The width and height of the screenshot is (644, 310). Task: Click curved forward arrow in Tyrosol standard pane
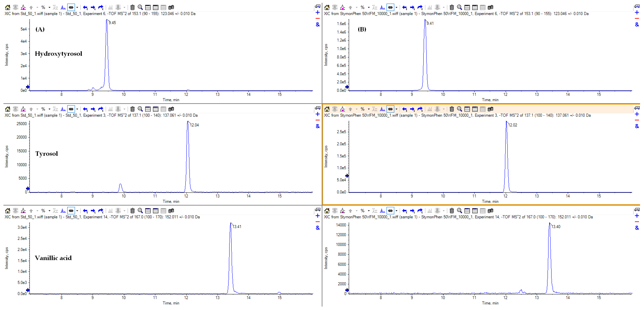tap(101, 109)
